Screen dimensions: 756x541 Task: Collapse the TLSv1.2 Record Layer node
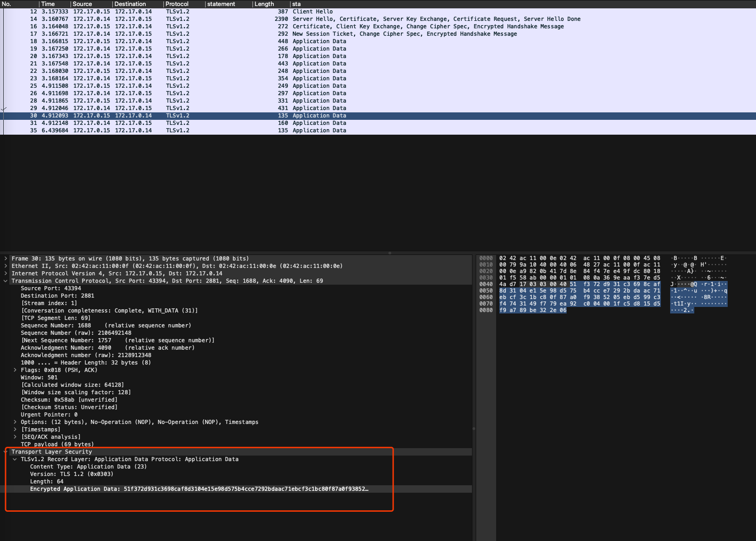point(15,459)
